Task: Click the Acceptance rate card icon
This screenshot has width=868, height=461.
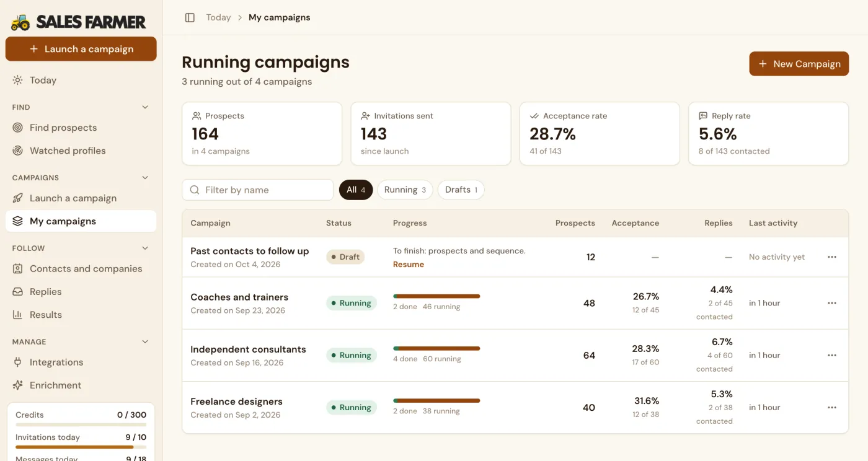Action: (534, 116)
